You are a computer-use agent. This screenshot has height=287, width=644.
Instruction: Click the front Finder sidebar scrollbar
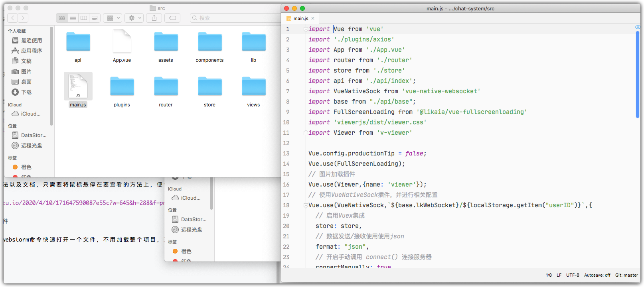51,76
